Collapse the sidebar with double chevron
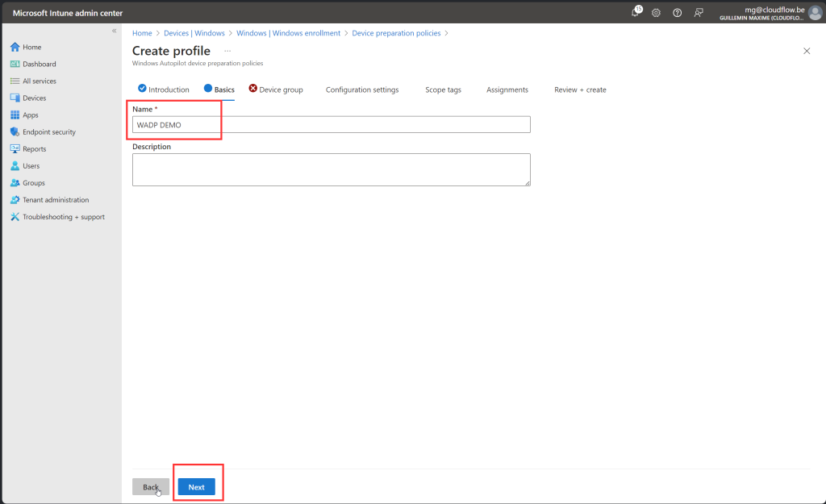The width and height of the screenshot is (826, 504). point(115,31)
